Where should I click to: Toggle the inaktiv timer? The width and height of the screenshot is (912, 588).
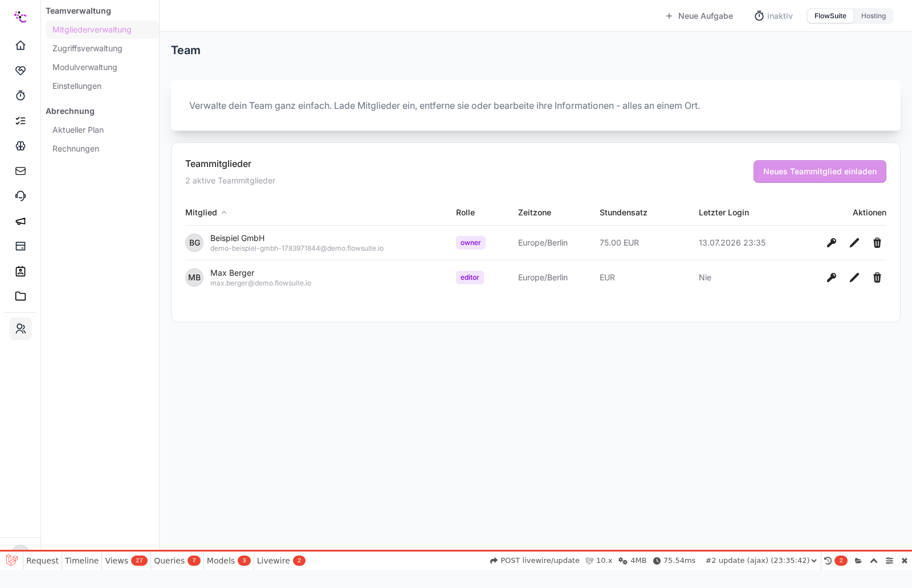click(773, 16)
